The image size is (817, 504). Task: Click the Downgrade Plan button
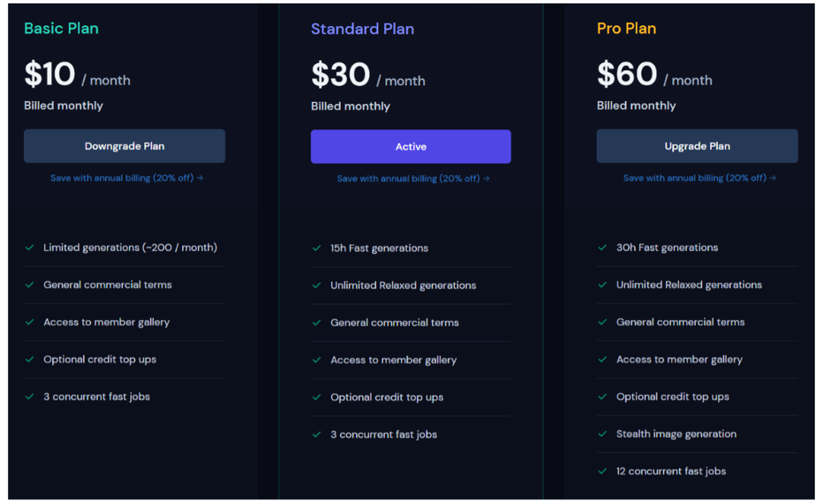pos(124,146)
